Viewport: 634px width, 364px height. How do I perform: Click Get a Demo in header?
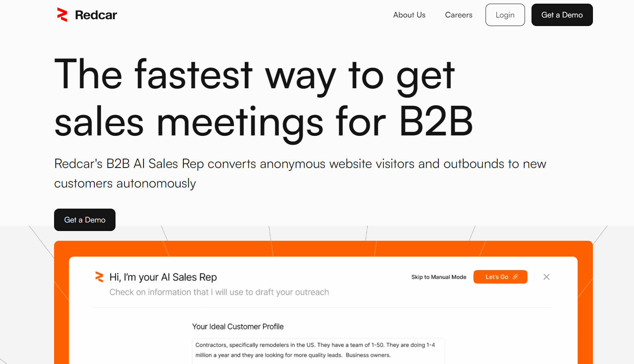point(562,15)
